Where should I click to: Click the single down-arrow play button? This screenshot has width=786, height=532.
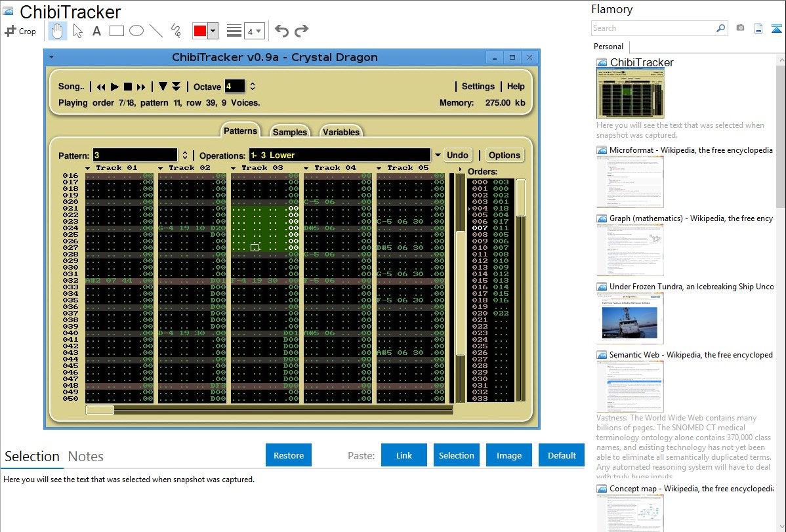163,87
